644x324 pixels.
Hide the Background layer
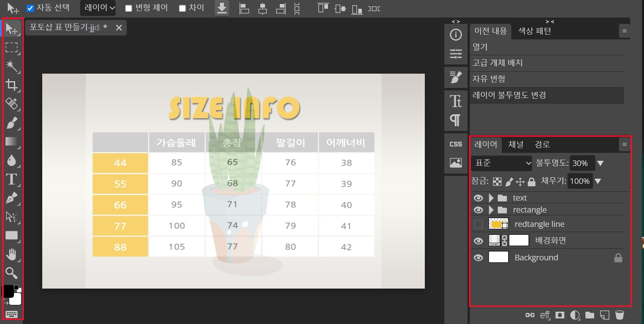478,258
